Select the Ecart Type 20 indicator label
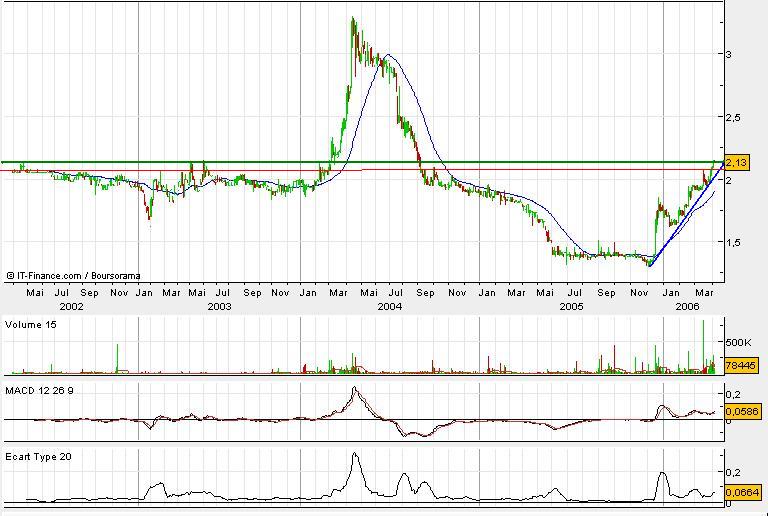This screenshot has height=516, width=768. tap(39, 456)
